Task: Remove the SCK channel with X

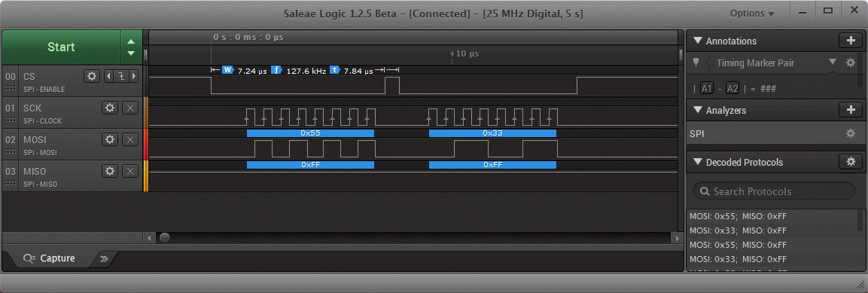Action: (x=129, y=108)
